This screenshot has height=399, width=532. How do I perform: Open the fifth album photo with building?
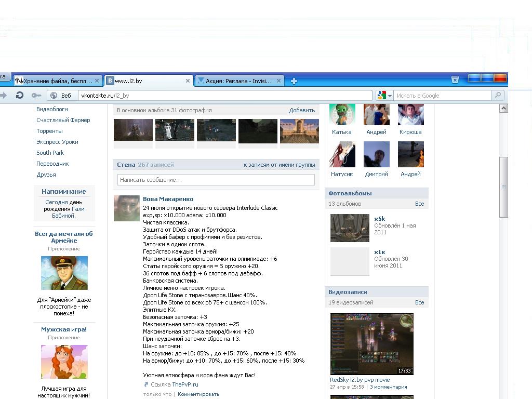click(299, 131)
